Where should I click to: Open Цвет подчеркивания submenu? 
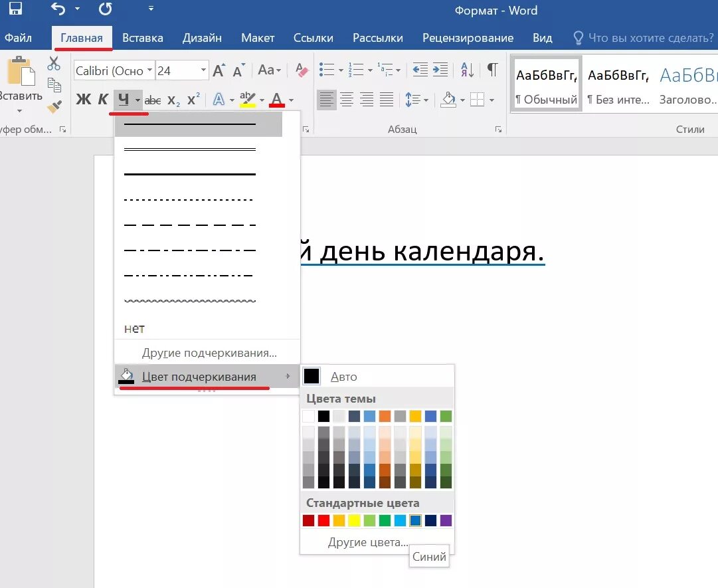(207, 377)
